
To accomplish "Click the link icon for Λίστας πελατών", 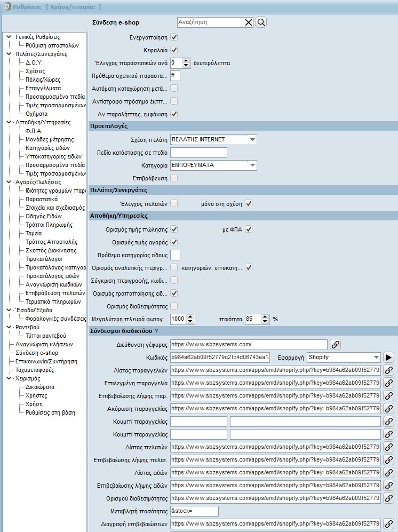I will click(389, 447).
